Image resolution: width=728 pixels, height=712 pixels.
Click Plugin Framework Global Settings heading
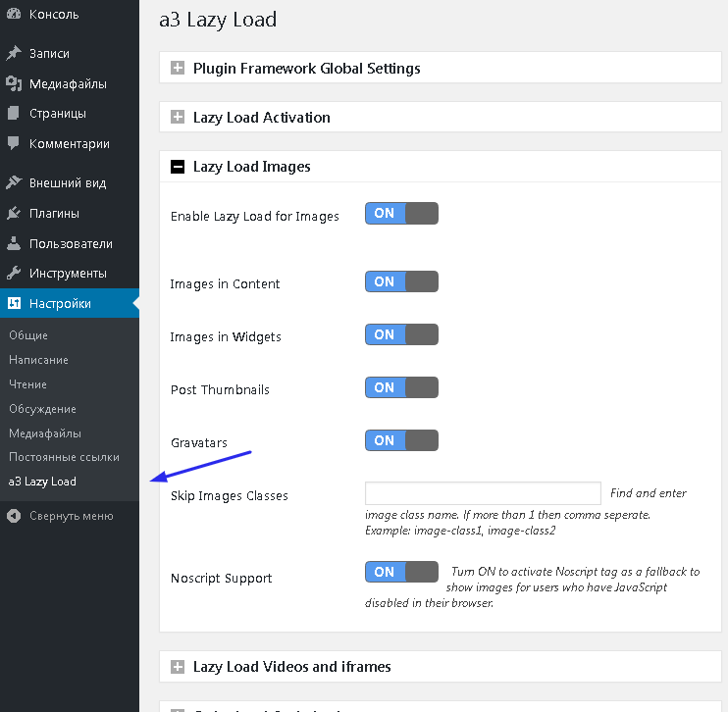(x=306, y=69)
